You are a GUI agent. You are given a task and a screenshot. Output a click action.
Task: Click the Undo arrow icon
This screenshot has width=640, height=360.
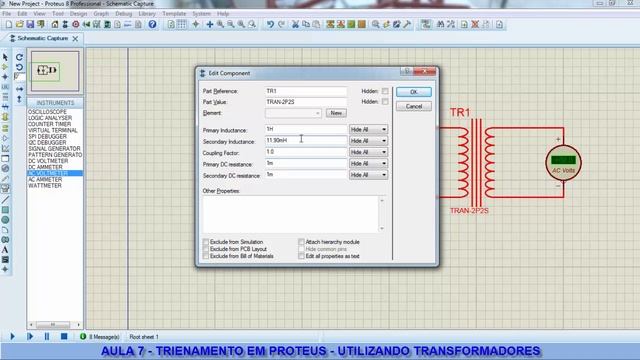click(x=270, y=24)
